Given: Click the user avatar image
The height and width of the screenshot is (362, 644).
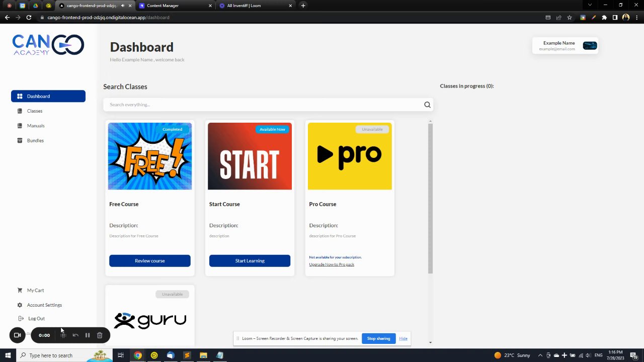Looking at the screenshot, I should [590, 46].
